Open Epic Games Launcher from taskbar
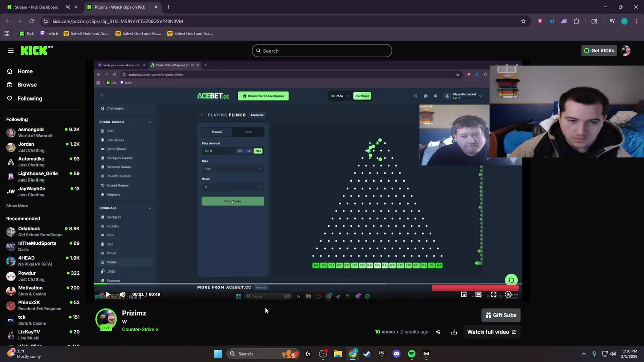 point(382,354)
